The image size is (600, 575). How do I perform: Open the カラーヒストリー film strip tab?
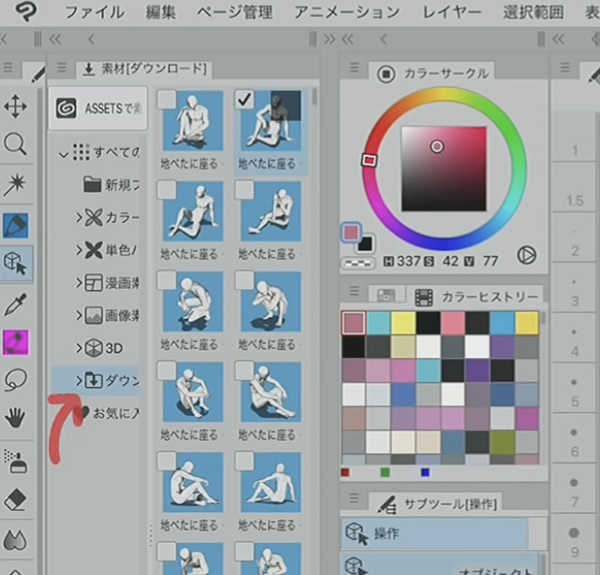tap(424, 297)
